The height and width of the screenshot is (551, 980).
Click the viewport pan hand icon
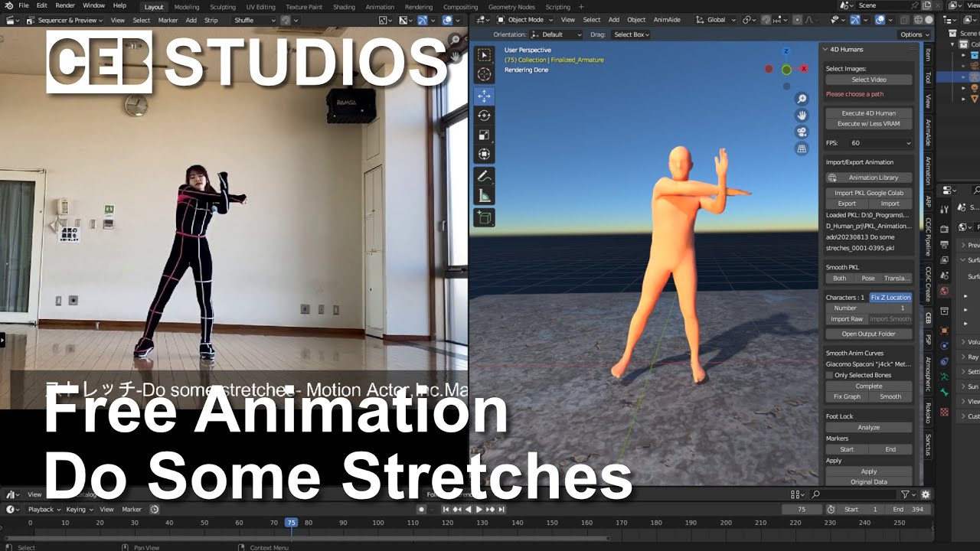(x=802, y=116)
